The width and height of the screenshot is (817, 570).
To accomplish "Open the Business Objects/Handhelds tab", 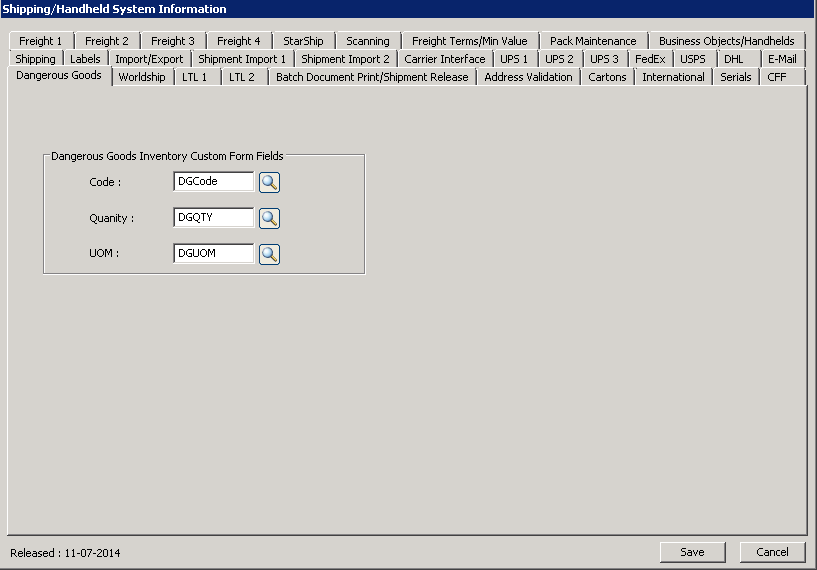I will 726,41.
